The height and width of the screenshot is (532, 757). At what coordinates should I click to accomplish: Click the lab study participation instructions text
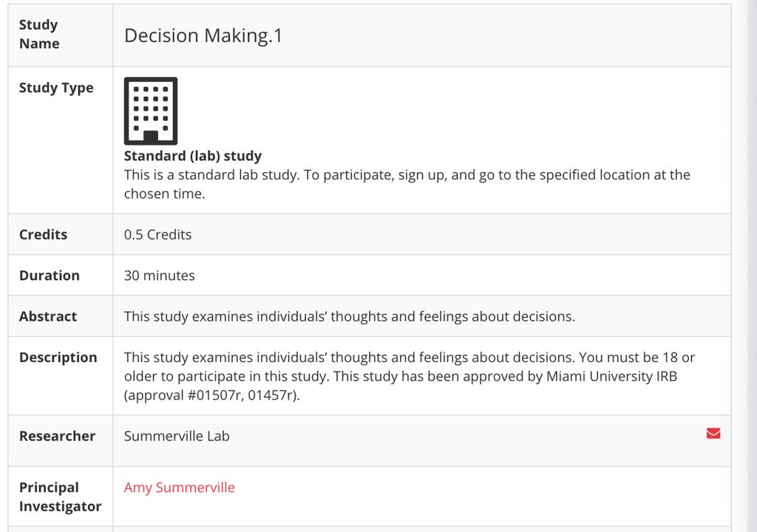[407, 184]
